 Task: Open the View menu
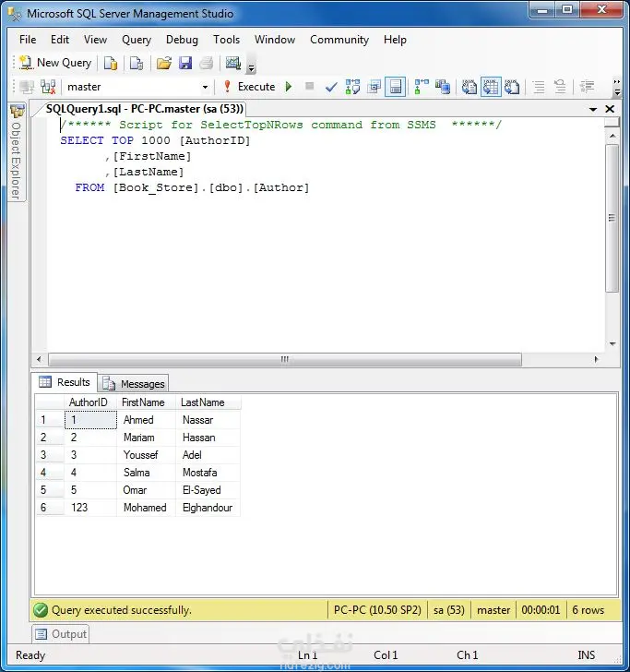(95, 40)
